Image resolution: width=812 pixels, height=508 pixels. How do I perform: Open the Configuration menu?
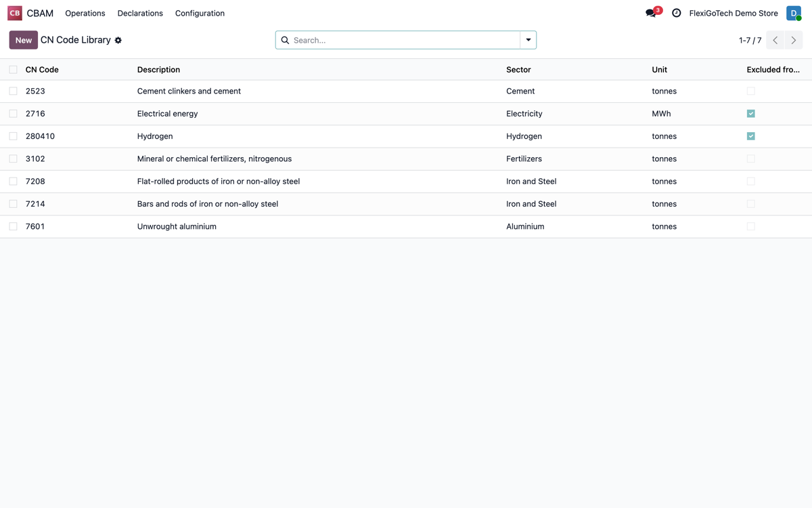pos(200,13)
